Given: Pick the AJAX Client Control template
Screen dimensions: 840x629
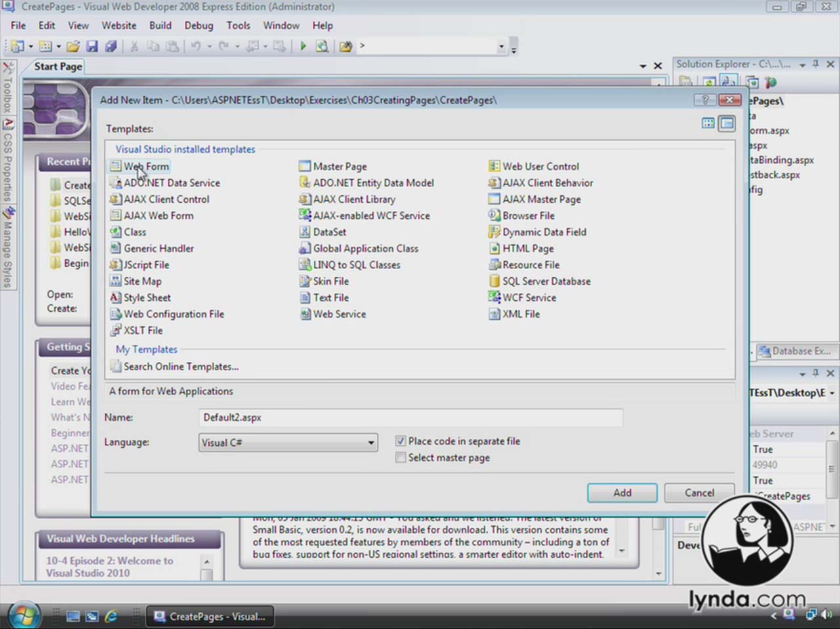Looking at the screenshot, I should pyautogui.click(x=159, y=199).
